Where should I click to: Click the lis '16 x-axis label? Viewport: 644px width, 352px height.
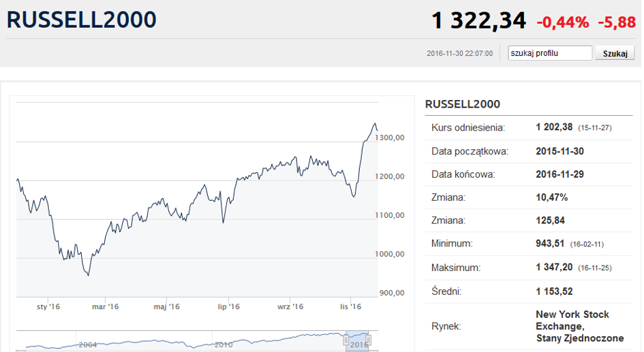pyautogui.click(x=350, y=307)
